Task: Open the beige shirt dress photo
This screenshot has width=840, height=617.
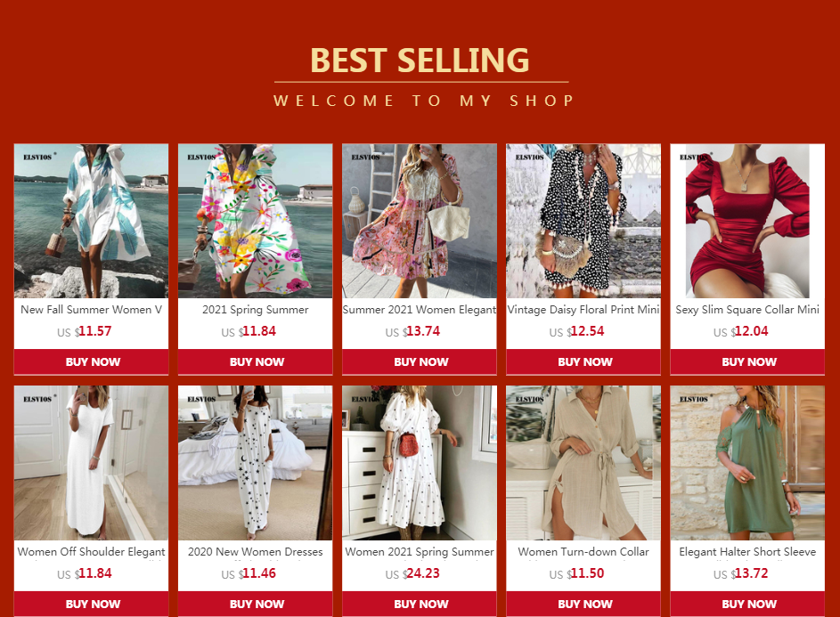Action: (583, 463)
